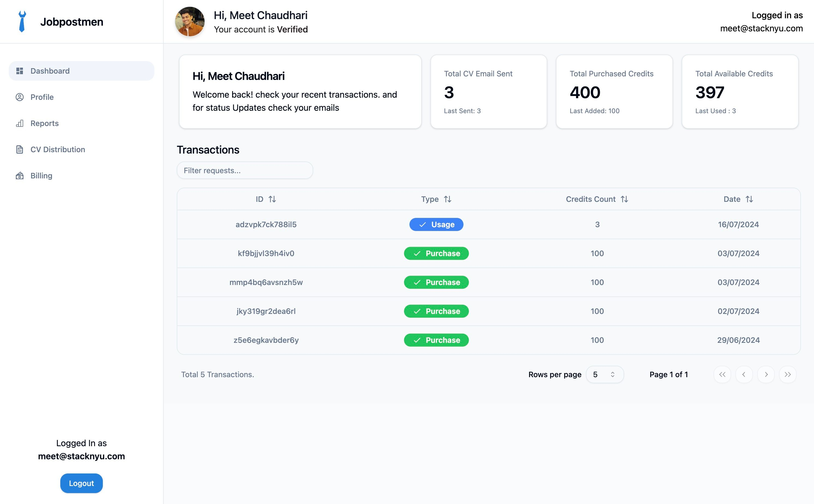This screenshot has width=814, height=504.
Task: Click the Profile sidebar icon
Action: [20, 97]
